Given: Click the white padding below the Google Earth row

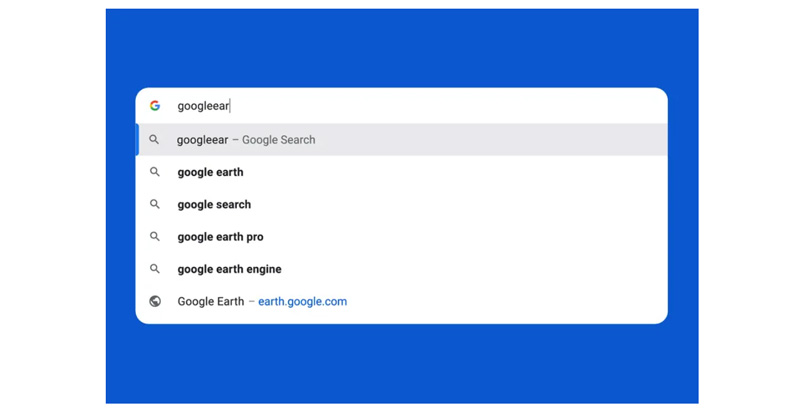Looking at the screenshot, I should (x=400, y=318).
